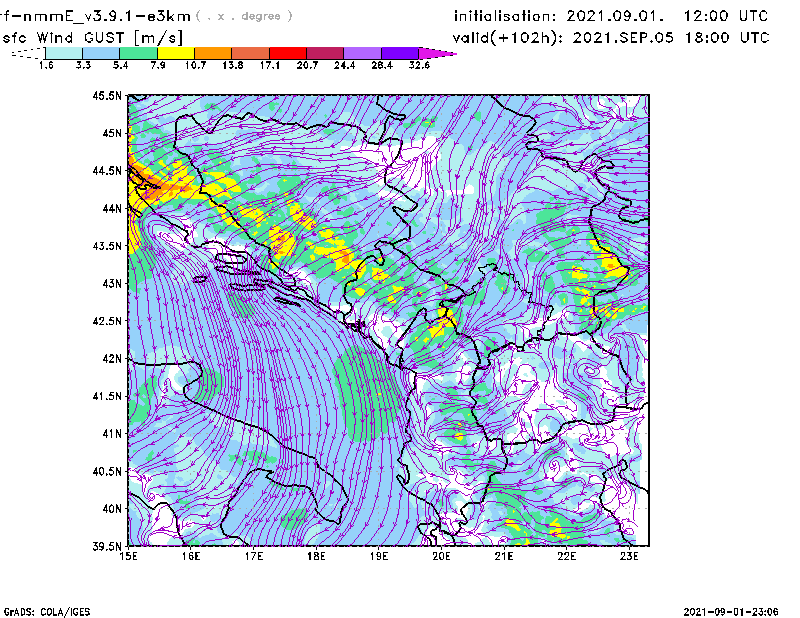Screen dimensions: 800x618
Task: Click the 21E longitude label
Action: coord(504,556)
